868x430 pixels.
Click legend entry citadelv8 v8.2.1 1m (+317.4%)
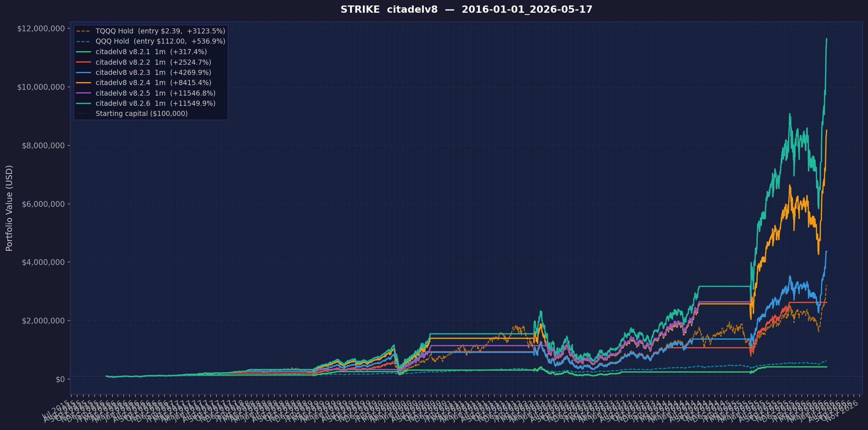[x=142, y=52]
